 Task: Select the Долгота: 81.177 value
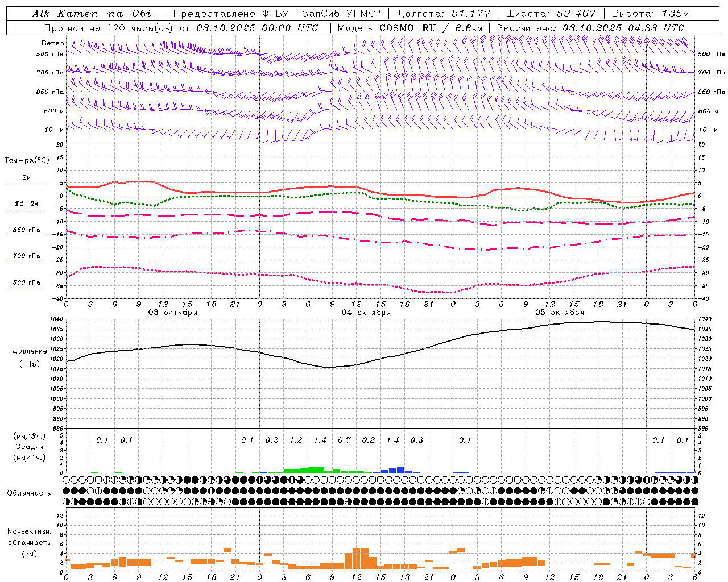pyautogui.click(x=444, y=14)
